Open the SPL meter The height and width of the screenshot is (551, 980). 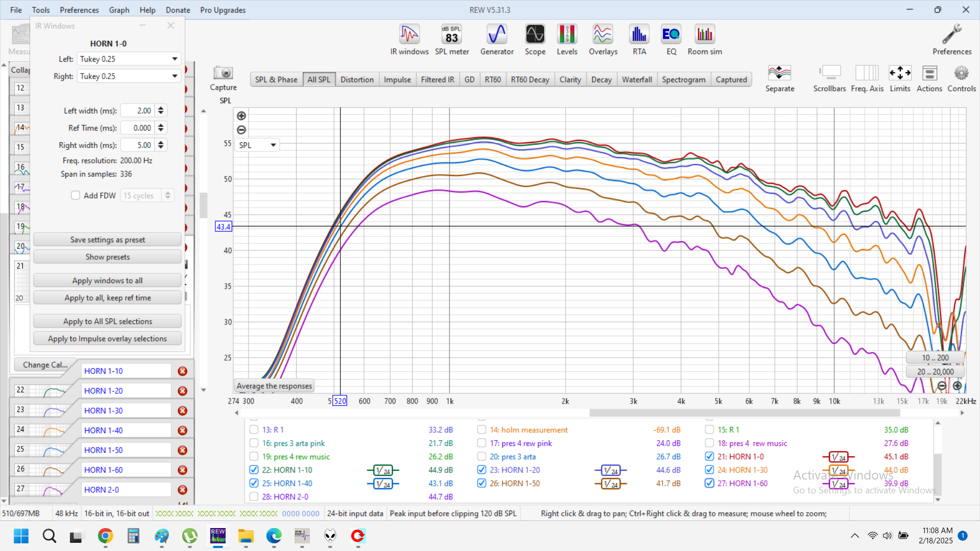click(452, 40)
